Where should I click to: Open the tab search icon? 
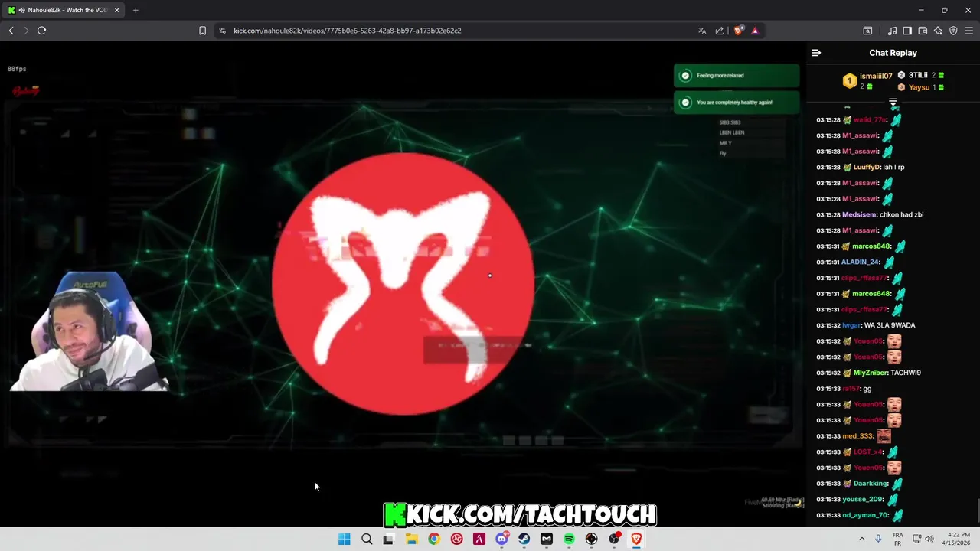[x=867, y=31]
